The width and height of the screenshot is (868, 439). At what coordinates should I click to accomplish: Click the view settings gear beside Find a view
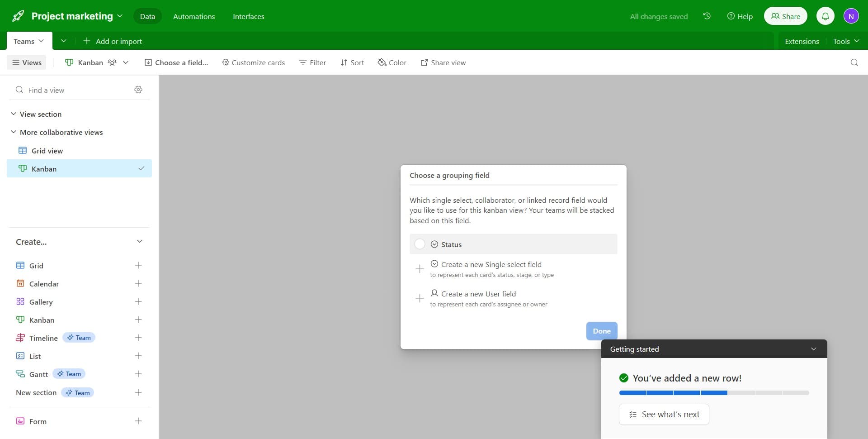tap(138, 89)
